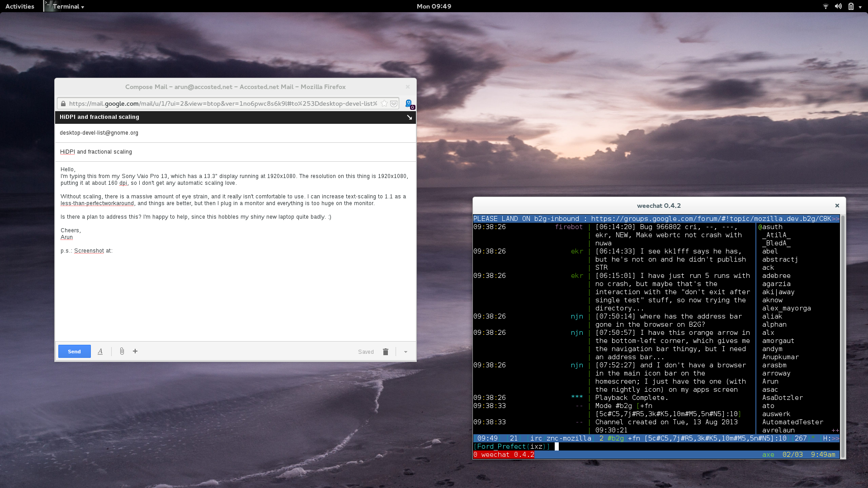Click the volume speaker icon
The height and width of the screenshot is (488, 868).
[x=838, y=6]
